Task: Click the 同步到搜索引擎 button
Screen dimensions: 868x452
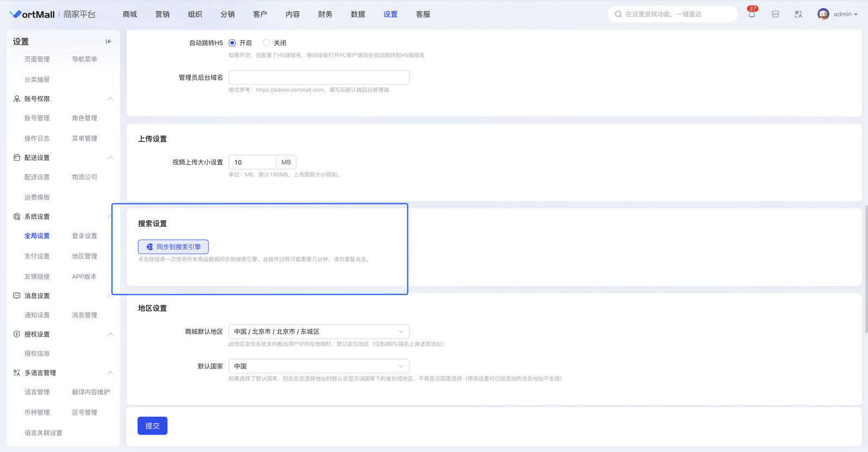Action: (173, 247)
